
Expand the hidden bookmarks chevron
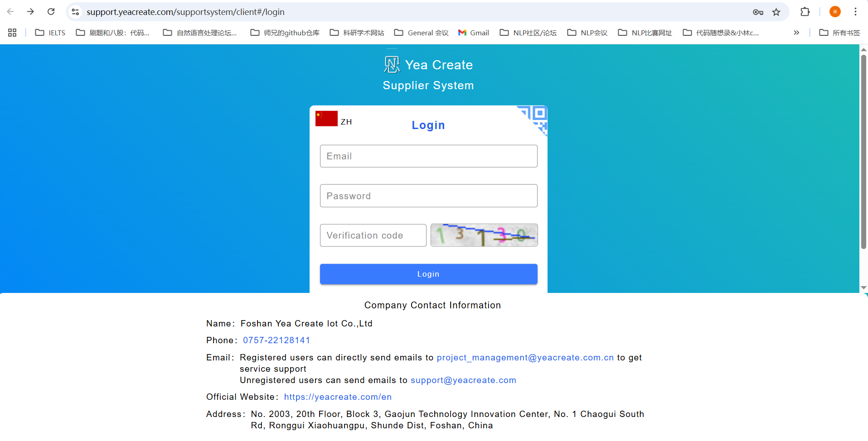coord(796,33)
